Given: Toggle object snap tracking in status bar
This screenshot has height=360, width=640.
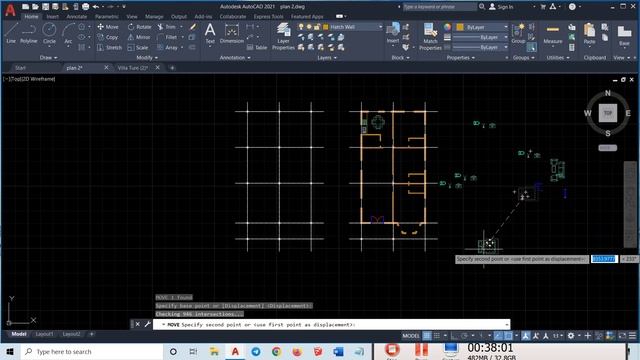Looking at the screenshot, I should 498,336.
